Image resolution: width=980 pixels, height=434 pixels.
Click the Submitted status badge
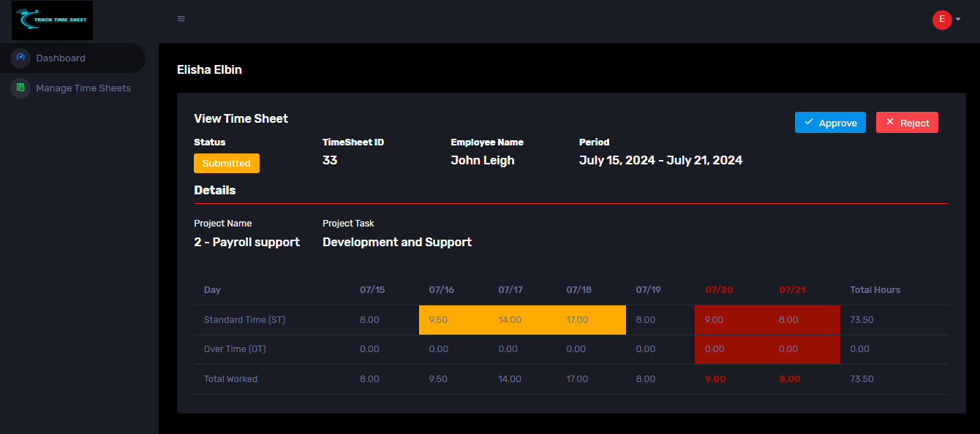[x=226, y=163]
